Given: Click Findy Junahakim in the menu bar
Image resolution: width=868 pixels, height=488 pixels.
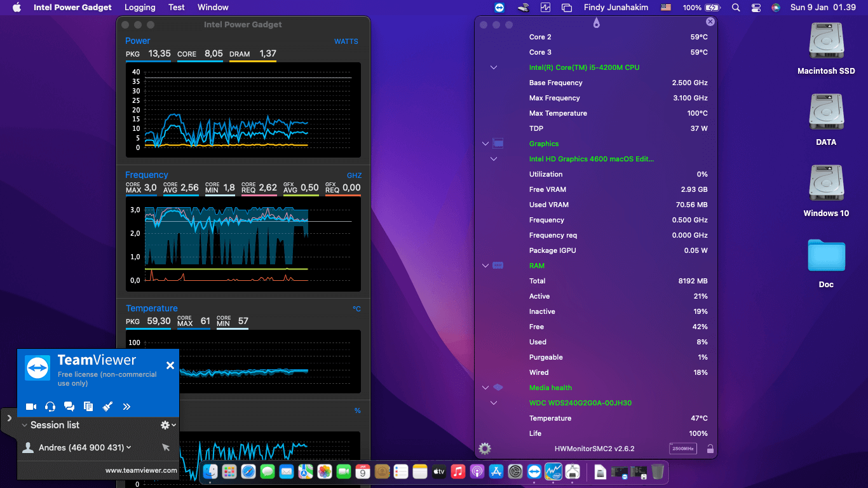Looking at the screenshot, I should [615, 8].
